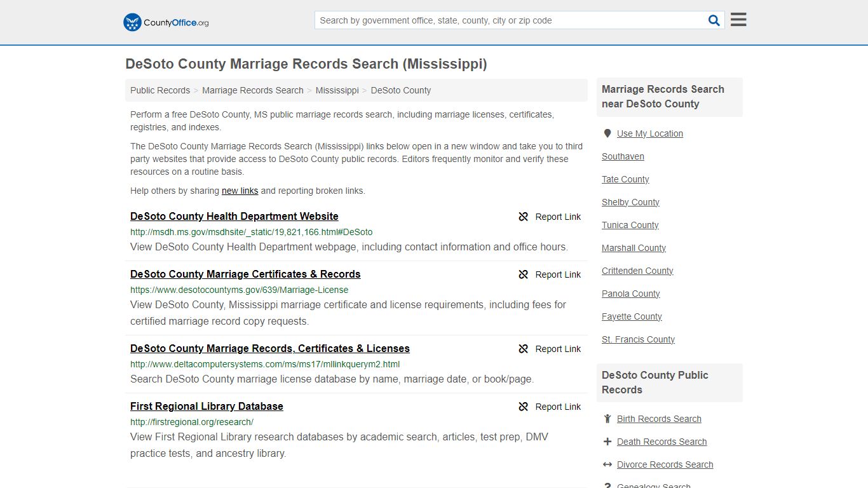
Task: Open DeSoto County Health Department Website
Action: coord(234,216)
